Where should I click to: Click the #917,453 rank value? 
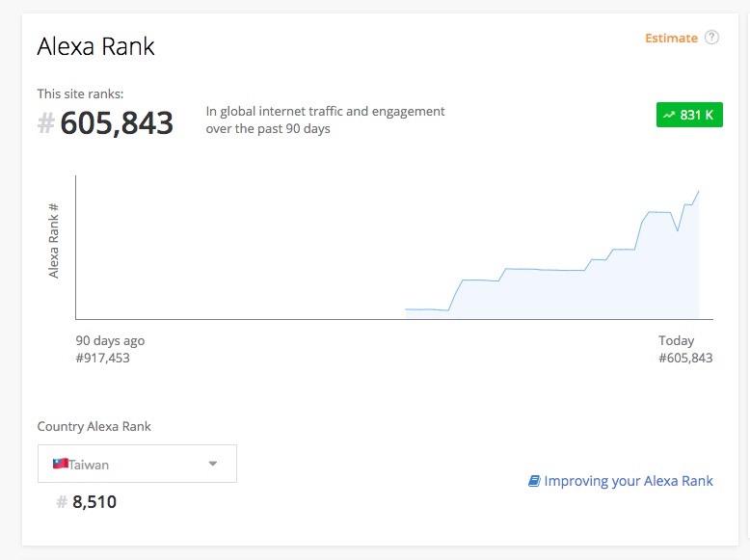coord(102,359)
